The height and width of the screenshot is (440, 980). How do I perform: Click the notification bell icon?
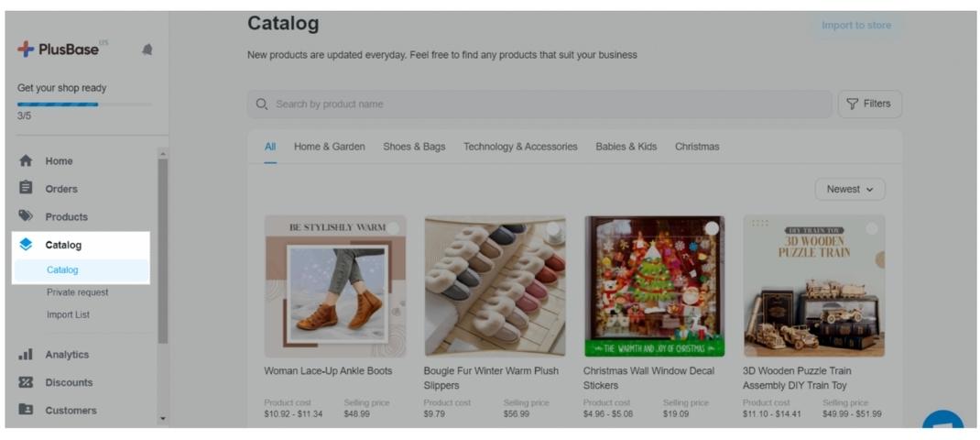click(147, 49)
